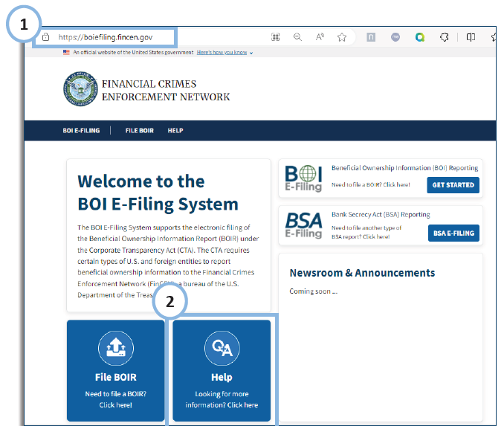Click Newsroom & Announcements heading

362,273
